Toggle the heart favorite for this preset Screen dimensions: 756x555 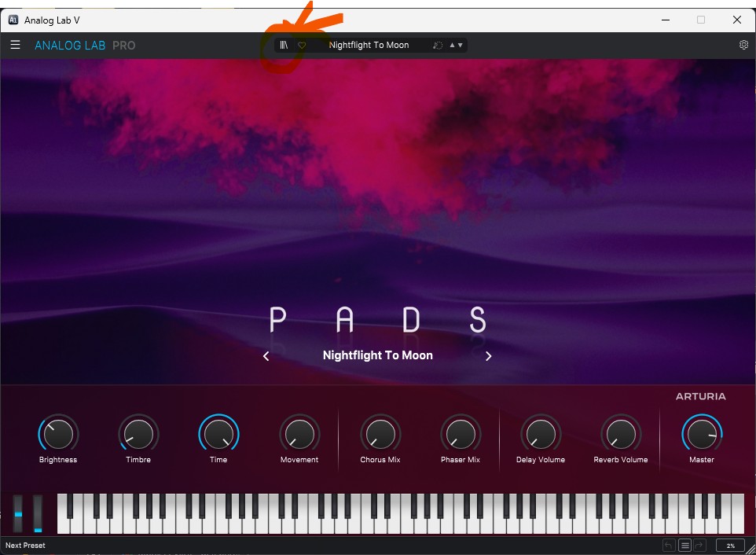302,45
